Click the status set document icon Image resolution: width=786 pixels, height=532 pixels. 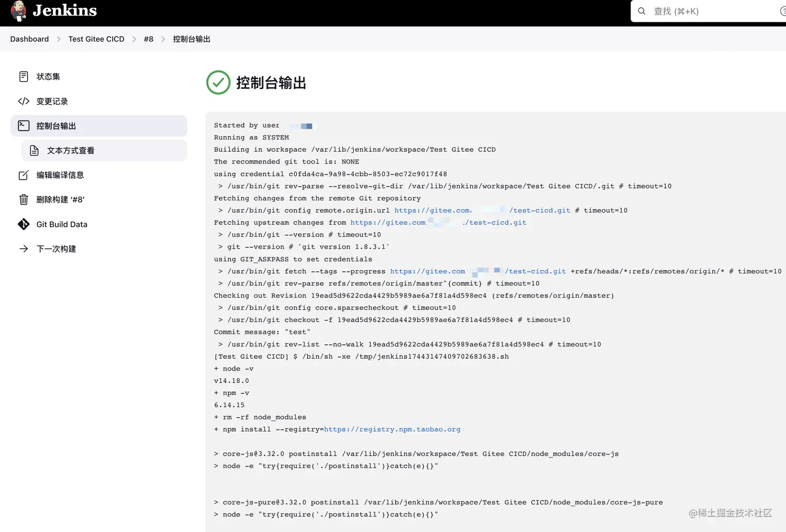click(23, 77)
